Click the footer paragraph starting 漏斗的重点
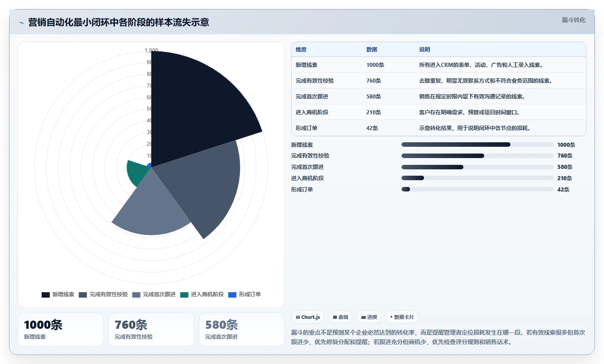Viewport: 604px width, 364px height. click(439, 337)
